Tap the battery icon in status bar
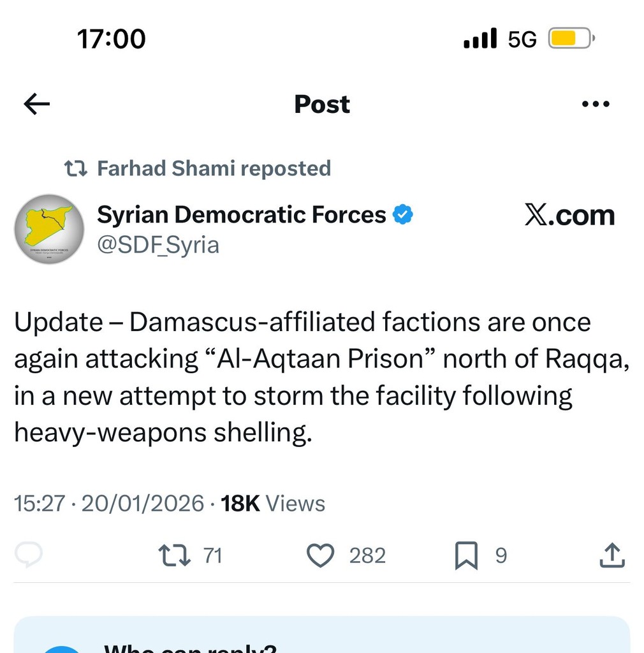Image resolution: width=644 pixels, height=653 pixels. pyautogui.click(x=571, y=40)
